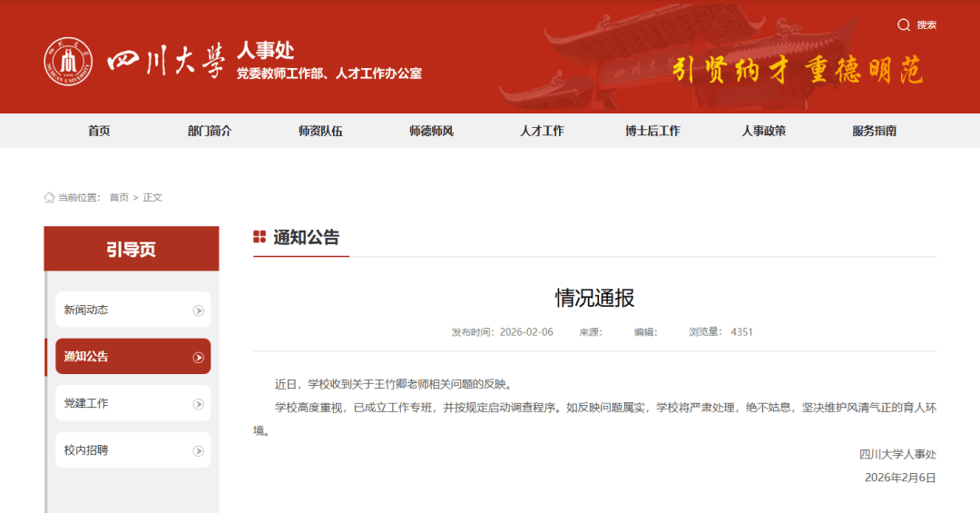
Task: Click arrow icon beside 党建工作
Action: pos(199,404)
